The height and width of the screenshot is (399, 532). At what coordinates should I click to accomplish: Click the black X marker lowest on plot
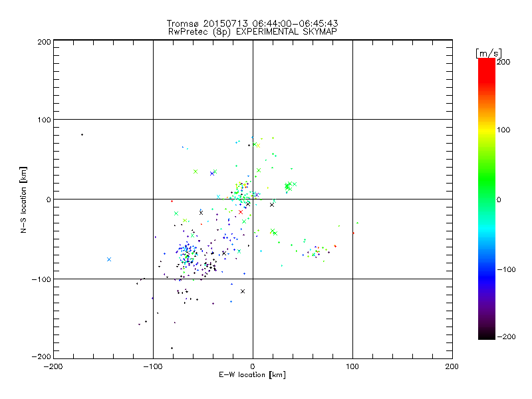(243, 291)
